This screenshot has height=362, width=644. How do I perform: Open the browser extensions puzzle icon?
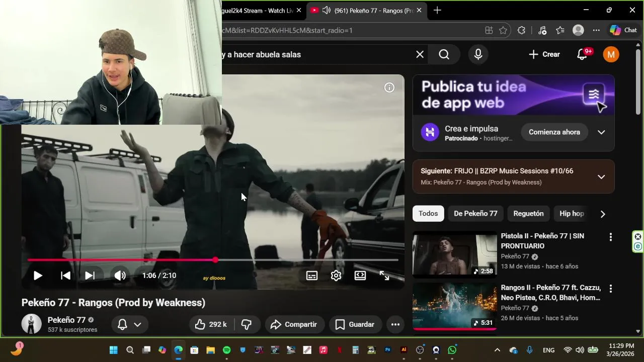click(521, 30)
